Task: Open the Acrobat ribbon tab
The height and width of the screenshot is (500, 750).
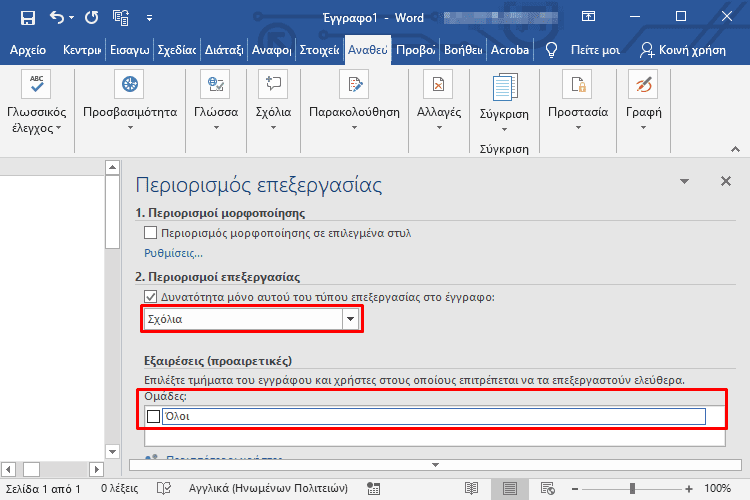Action: [508, 50]
